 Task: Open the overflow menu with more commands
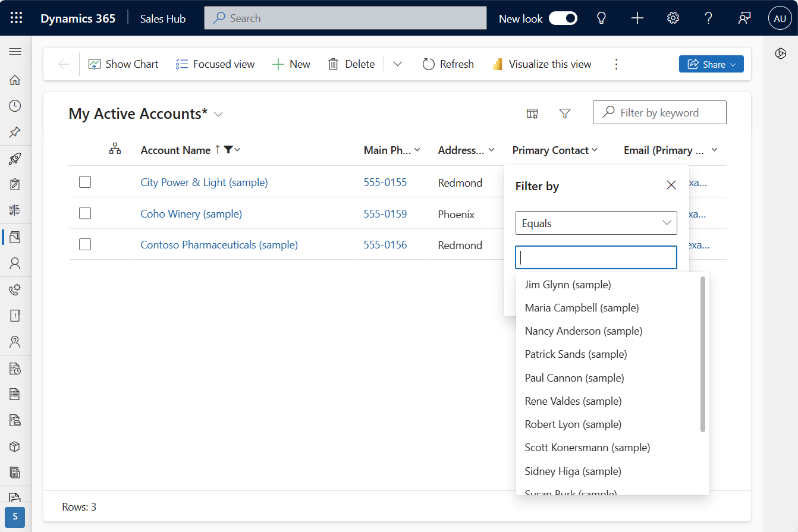(617, 64)
